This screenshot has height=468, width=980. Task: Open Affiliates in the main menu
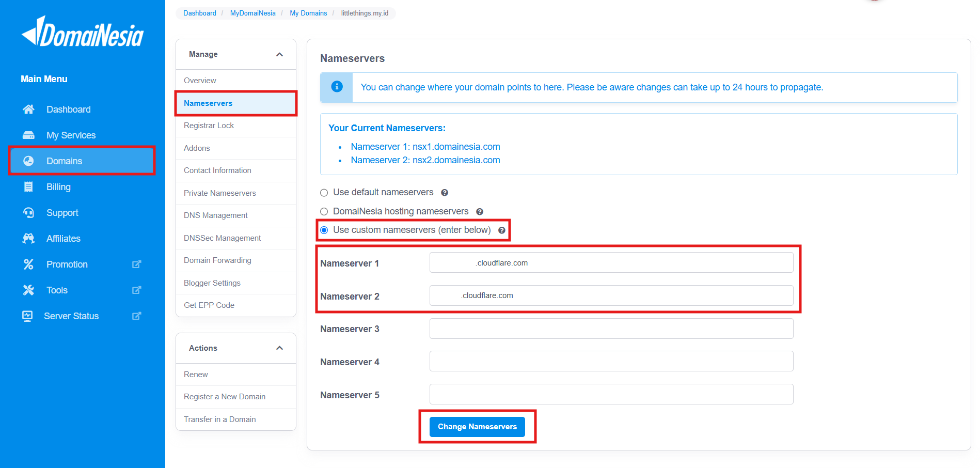pyautogui.click(x=64, y=239)
